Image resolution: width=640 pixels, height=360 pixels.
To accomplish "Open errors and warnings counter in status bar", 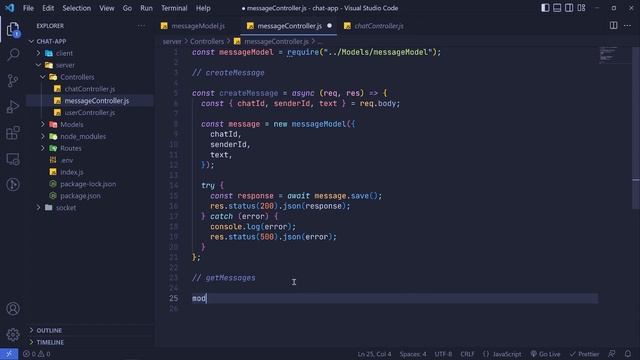I will point(36,354).
